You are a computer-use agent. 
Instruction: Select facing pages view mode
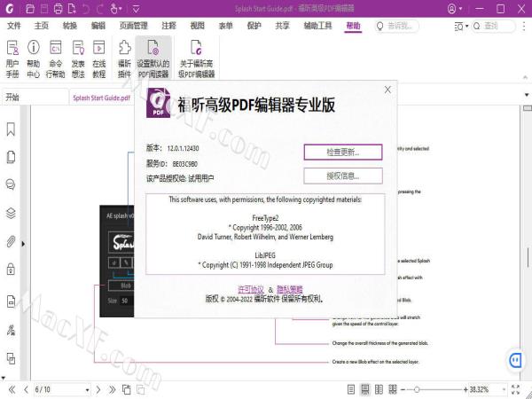pos(379,389)
